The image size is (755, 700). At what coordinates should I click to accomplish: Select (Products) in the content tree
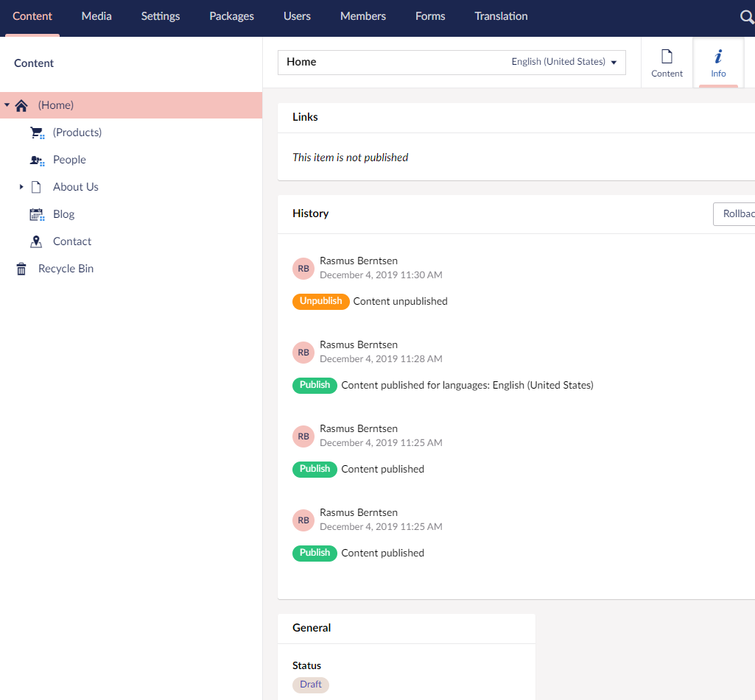click(77, 132)
